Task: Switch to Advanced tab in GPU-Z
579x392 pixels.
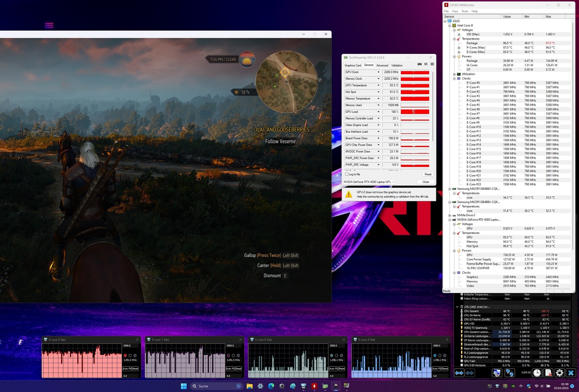Action: [x=382, y=65]
